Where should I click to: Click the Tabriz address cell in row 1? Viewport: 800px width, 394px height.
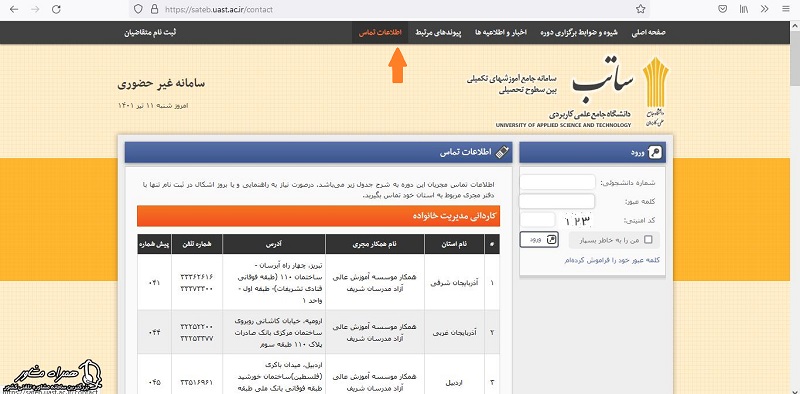pyautogui.click(x=273, y=282)
